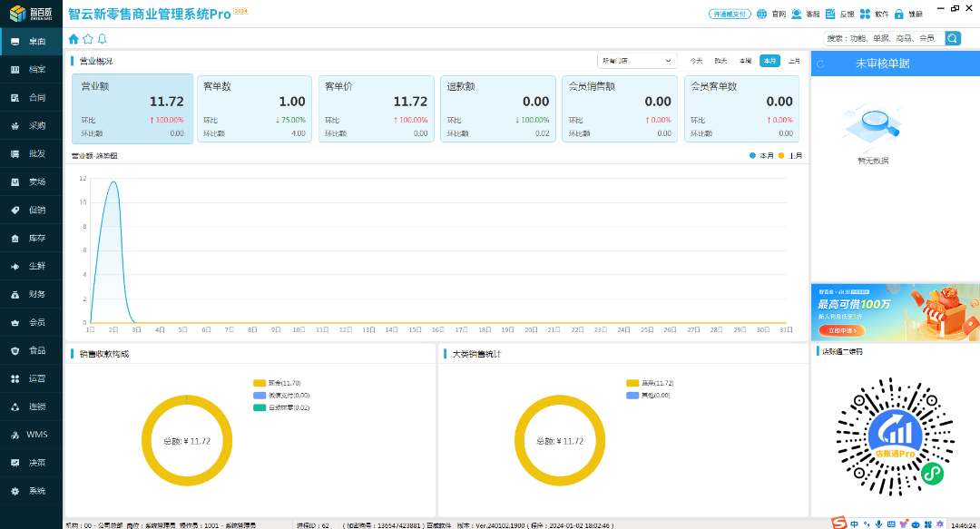Click the magnifier search button
Viewport: 980px width, 529px height.
click(953, 38)
